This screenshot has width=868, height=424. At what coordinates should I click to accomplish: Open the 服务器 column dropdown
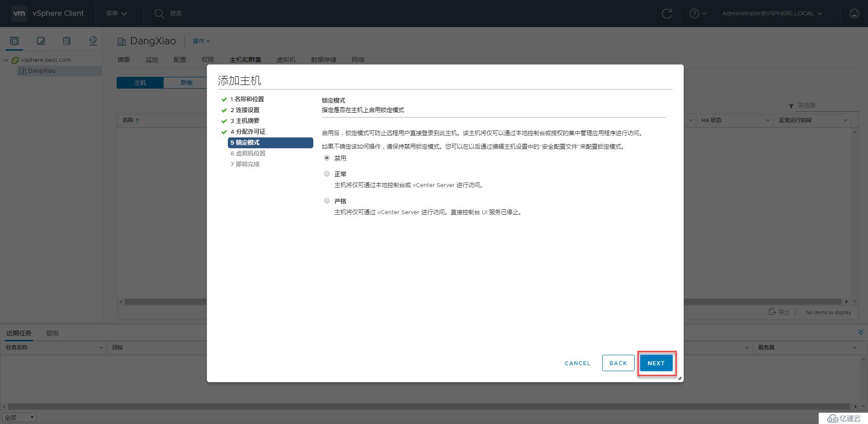tap(854, 348)
